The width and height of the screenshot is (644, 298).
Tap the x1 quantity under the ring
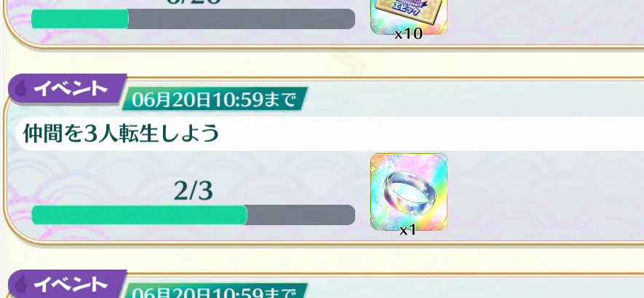coord(408,230)
